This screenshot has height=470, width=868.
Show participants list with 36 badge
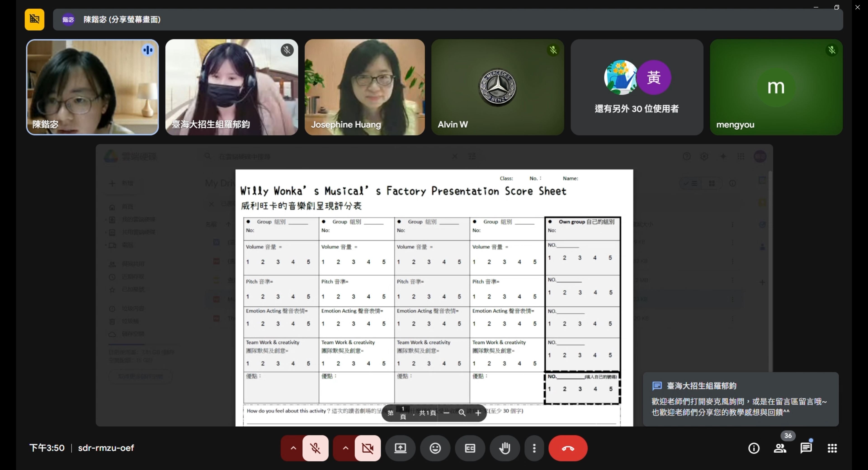[780, 448]
